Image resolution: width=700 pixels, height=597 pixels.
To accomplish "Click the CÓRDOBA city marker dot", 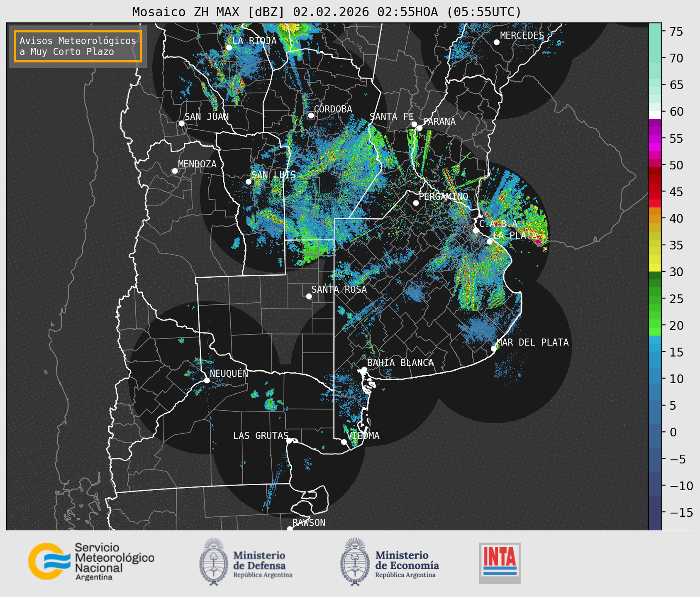I will pos(311,115).
